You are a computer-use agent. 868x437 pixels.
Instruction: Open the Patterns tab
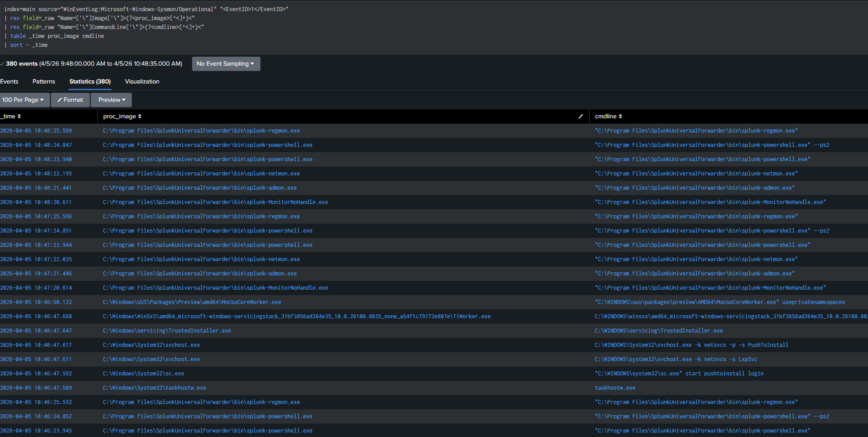[x=44, y=82]
